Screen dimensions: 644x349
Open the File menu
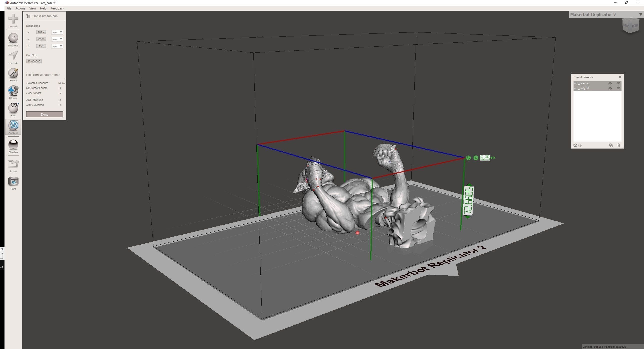pos(9,8)
